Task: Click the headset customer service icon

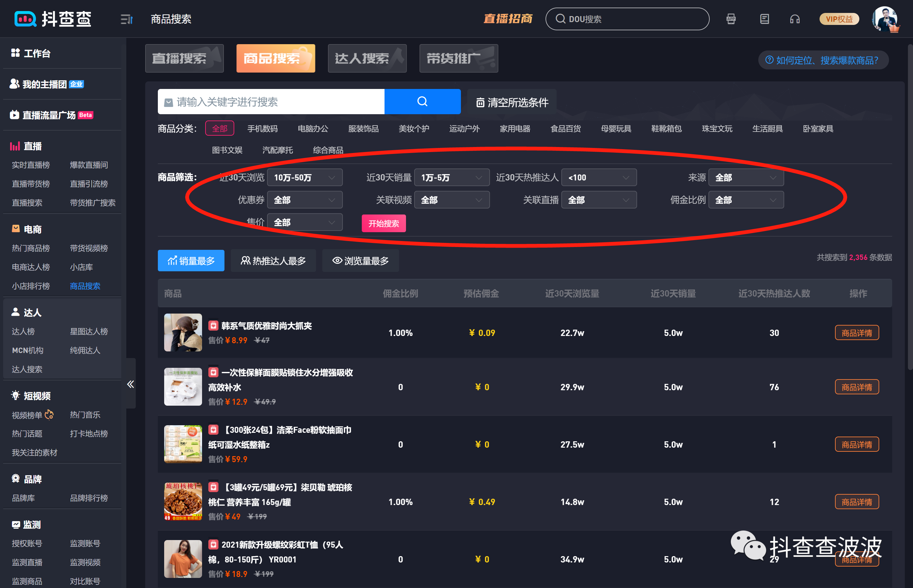Action: pyautogui.click(x=795, y=19)
